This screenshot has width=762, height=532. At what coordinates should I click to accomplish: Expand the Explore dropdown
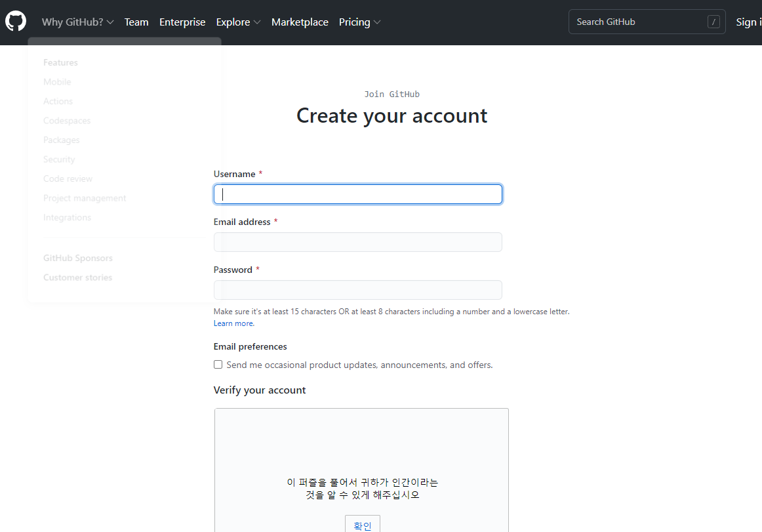238,22
